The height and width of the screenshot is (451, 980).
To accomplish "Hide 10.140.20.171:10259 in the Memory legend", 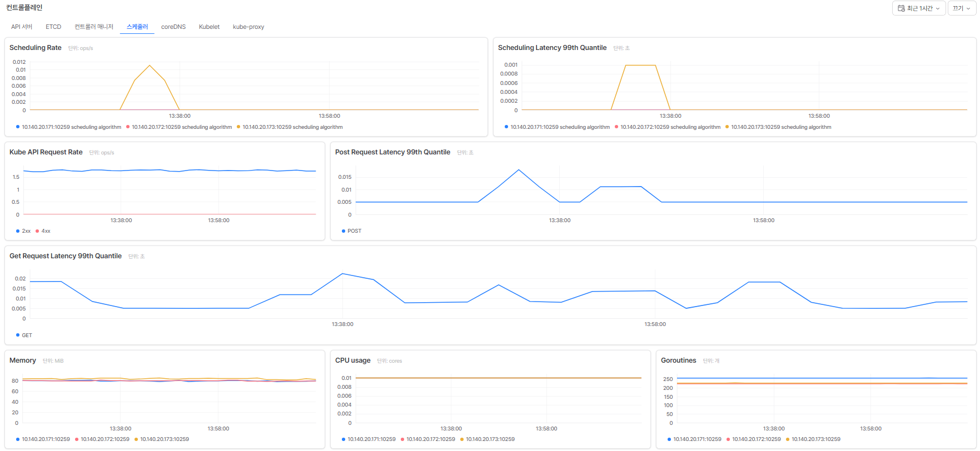I will click(x=43, y=439).
